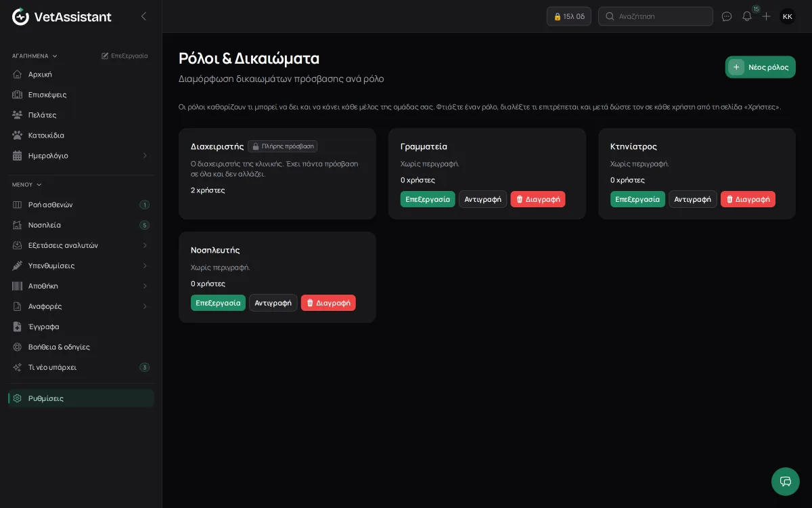
Task: Expand the Αναφορές submenu chevron
Action: point(145,306)
